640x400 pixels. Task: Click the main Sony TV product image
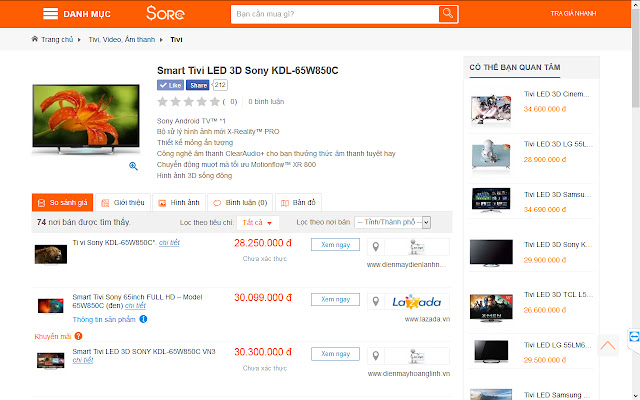(86, 119)
